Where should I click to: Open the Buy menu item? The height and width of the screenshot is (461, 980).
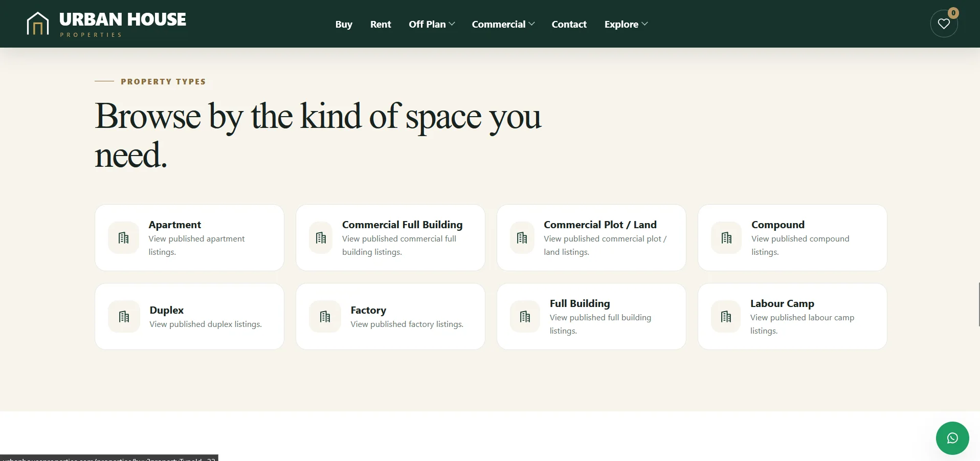344,25
